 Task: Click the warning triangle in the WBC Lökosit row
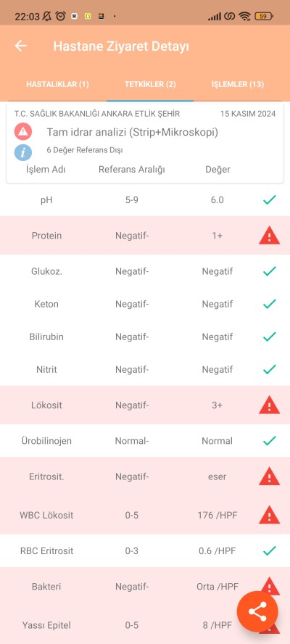pyautogui.click(x=269, y=515)
